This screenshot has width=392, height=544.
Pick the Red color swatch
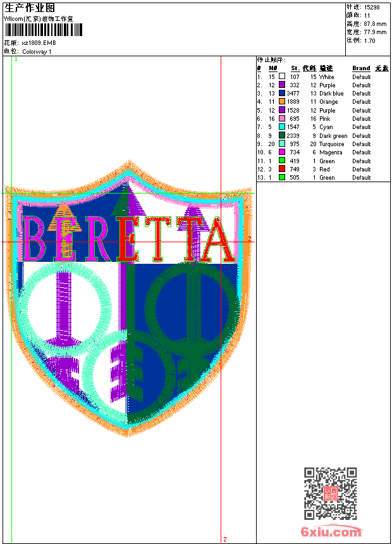point(282,169)
